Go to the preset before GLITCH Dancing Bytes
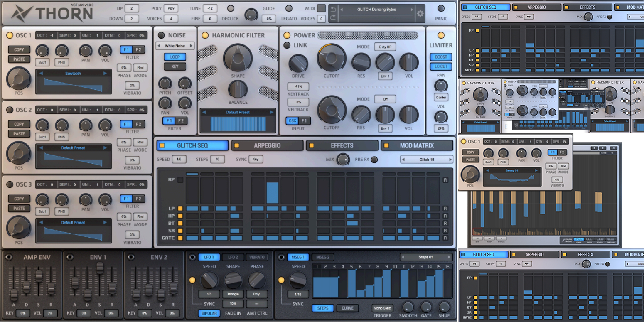Viewport: 644px width, 322px height. click(342, 10)
